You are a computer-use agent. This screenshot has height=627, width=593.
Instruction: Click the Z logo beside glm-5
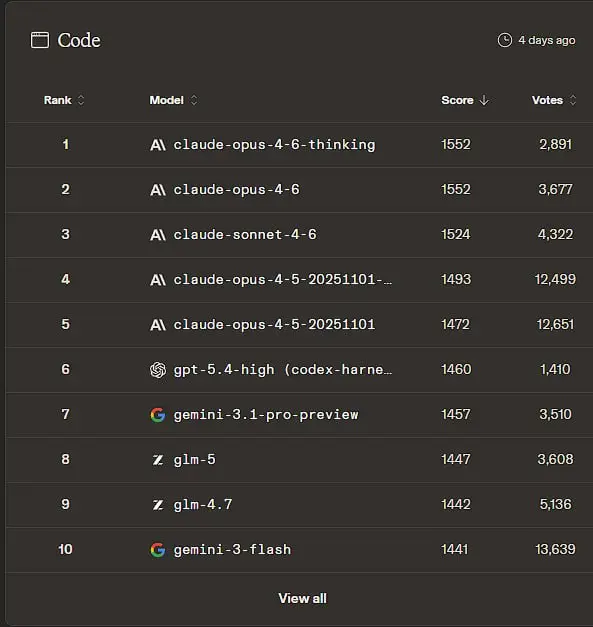pos(158,460)
